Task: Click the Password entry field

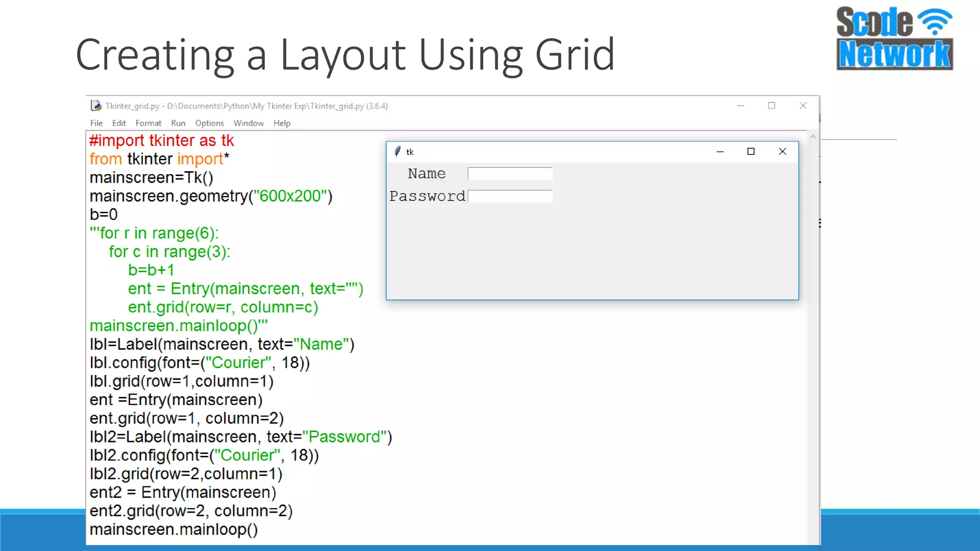Action: [x=510, y=196]
